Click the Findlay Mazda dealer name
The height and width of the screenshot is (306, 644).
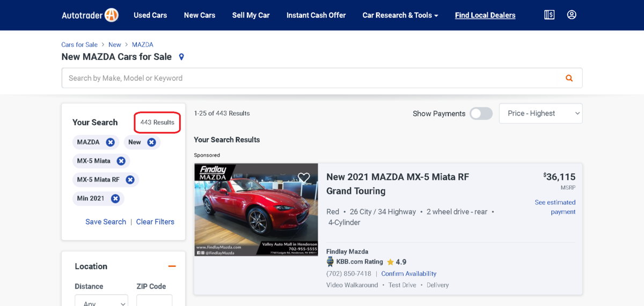pos(347,251)
